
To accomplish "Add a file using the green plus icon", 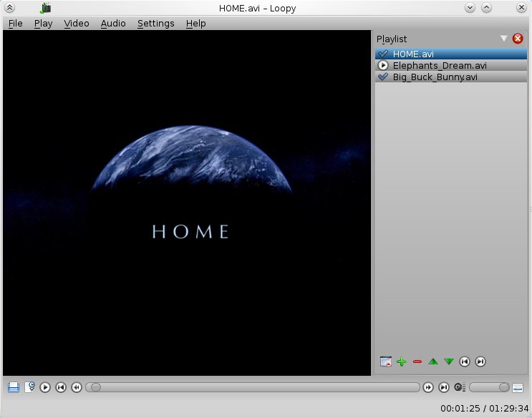I will [x=402, y=361].
